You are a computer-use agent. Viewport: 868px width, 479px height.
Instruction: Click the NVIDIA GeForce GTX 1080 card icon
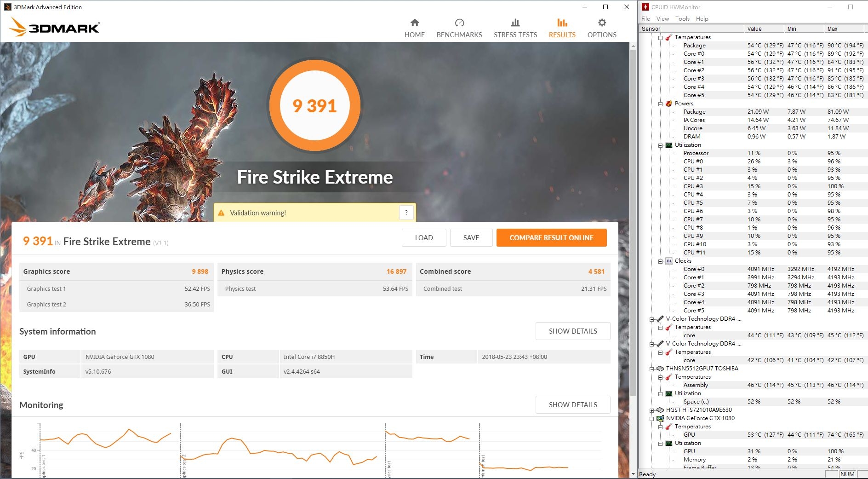660,418
